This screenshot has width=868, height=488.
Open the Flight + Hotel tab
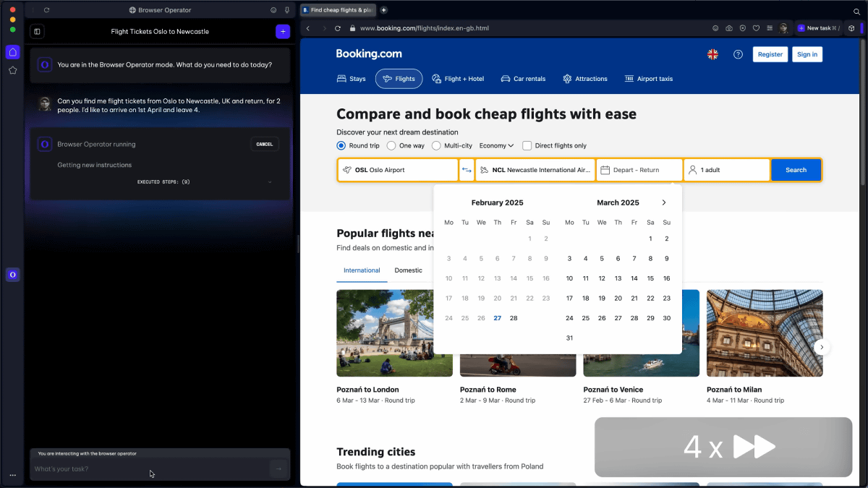tap(458, 79)
